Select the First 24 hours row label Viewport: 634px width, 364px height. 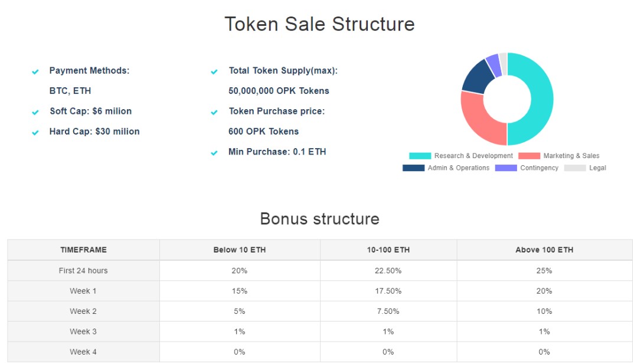(x=83, y=271)
